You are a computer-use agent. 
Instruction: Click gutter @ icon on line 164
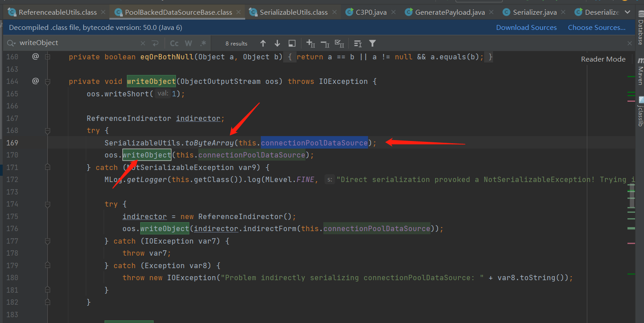(x=35, y=81)
